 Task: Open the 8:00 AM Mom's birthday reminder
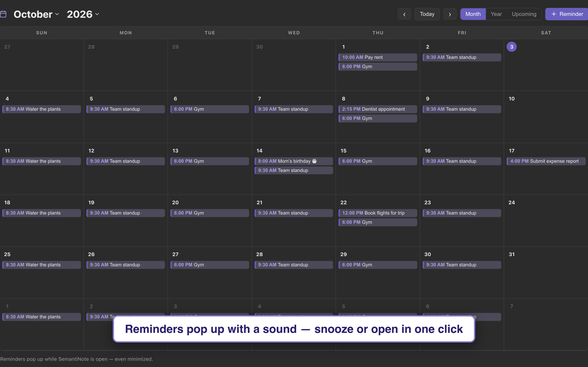[294, 161]
